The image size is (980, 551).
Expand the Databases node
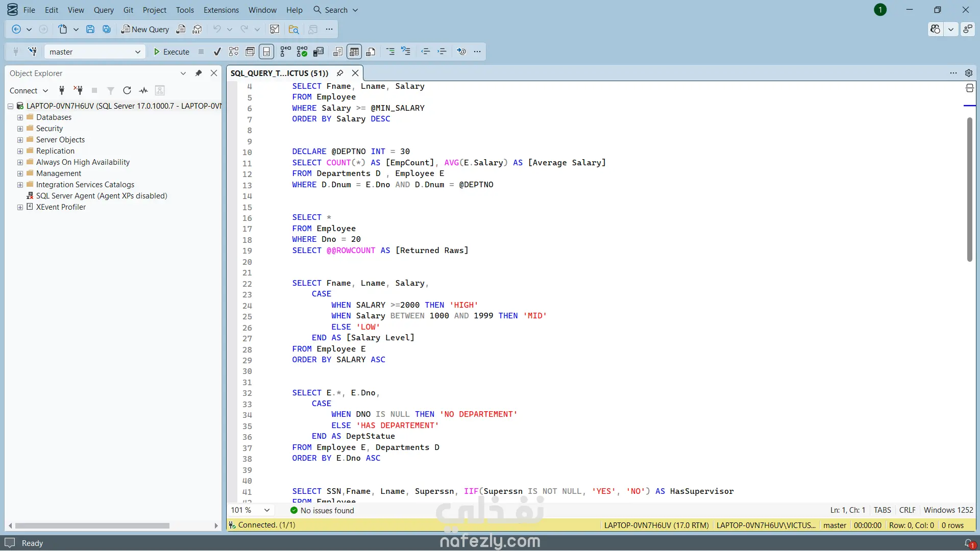pos(20,117)
